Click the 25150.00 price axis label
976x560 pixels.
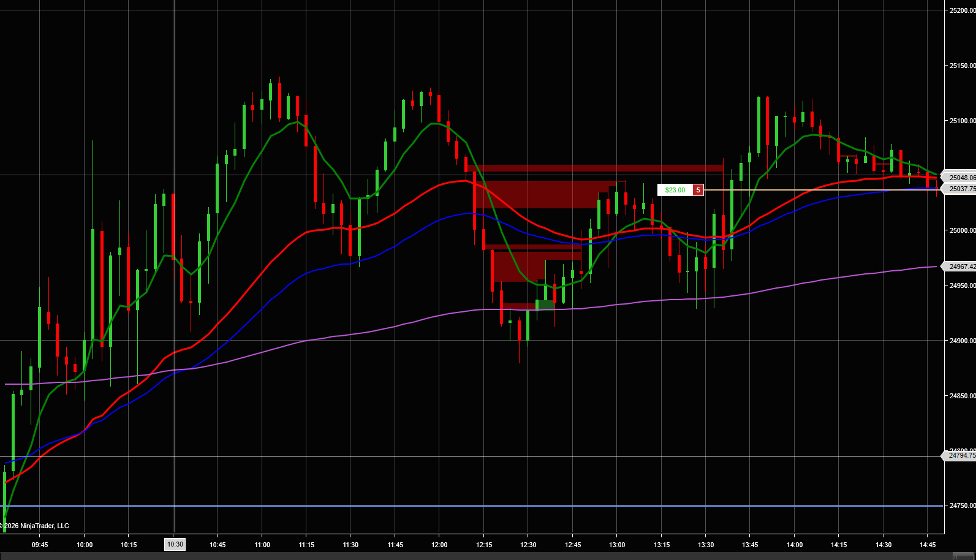pos(962,66)
